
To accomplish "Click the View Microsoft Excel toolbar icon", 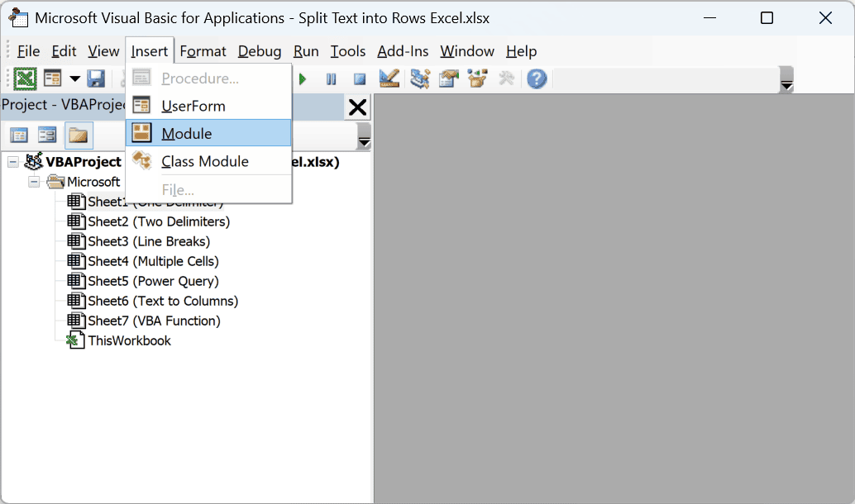I will point(25,79).
